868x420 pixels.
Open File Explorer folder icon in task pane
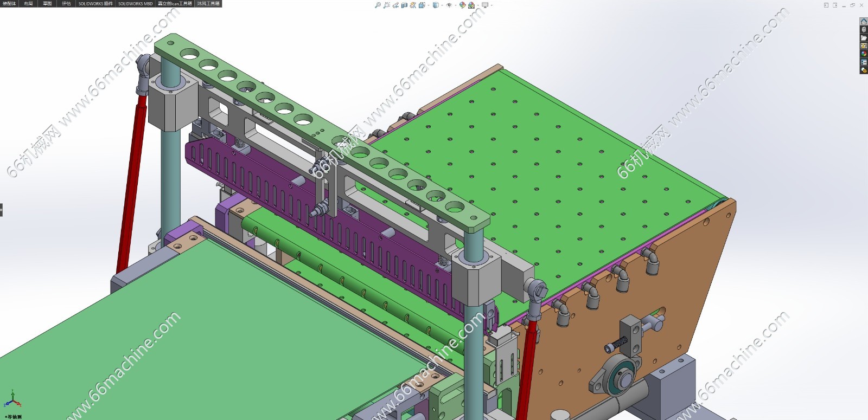864,38
